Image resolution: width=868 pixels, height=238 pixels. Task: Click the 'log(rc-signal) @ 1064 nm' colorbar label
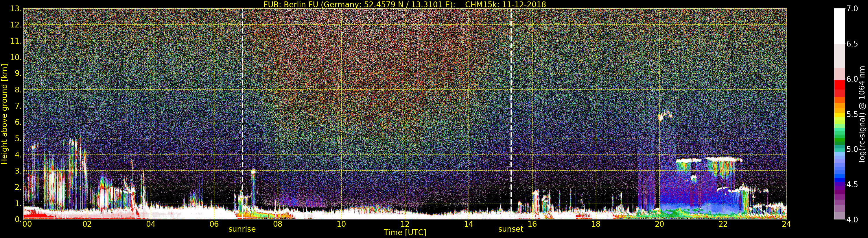863,114
